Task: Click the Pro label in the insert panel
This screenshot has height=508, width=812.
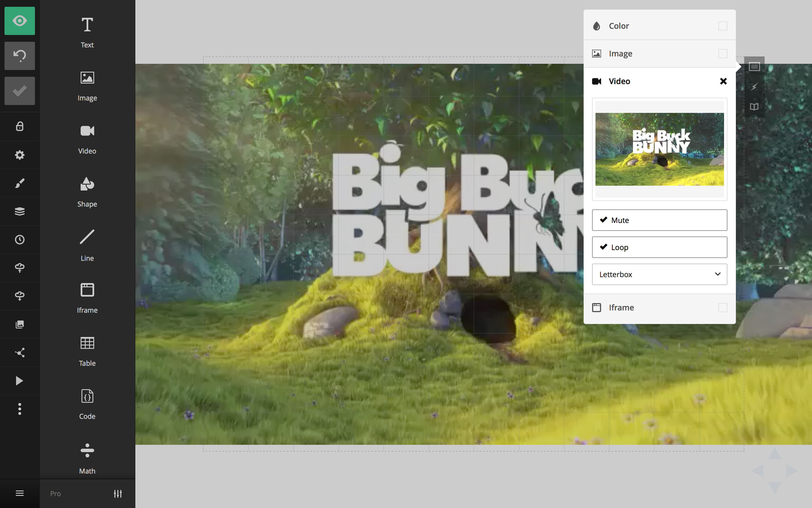Action: [55, 494]
